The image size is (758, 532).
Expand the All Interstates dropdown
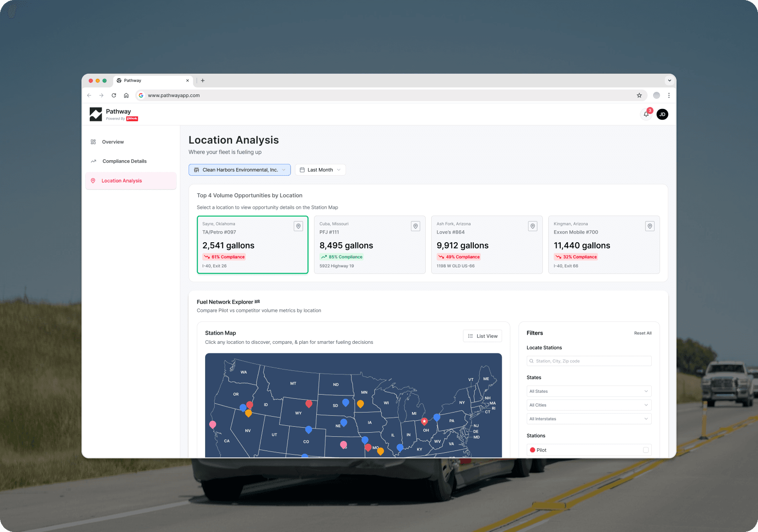(589, 419)
